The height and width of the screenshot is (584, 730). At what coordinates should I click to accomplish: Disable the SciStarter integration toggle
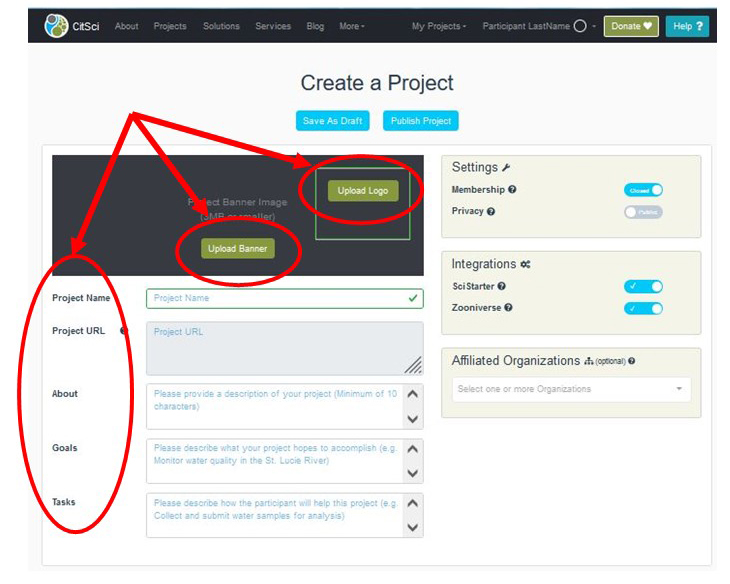[643, 286]
